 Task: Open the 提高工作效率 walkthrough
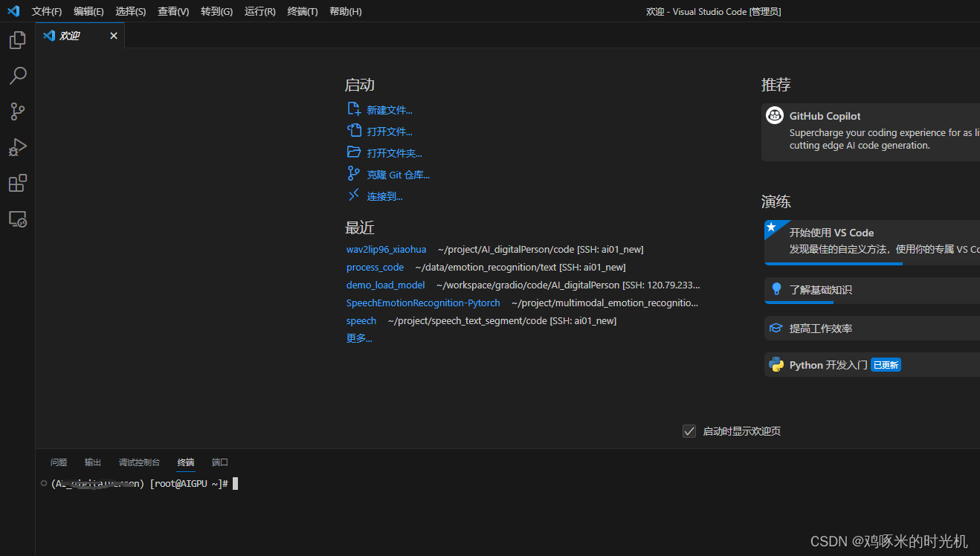tap(872, 328)
